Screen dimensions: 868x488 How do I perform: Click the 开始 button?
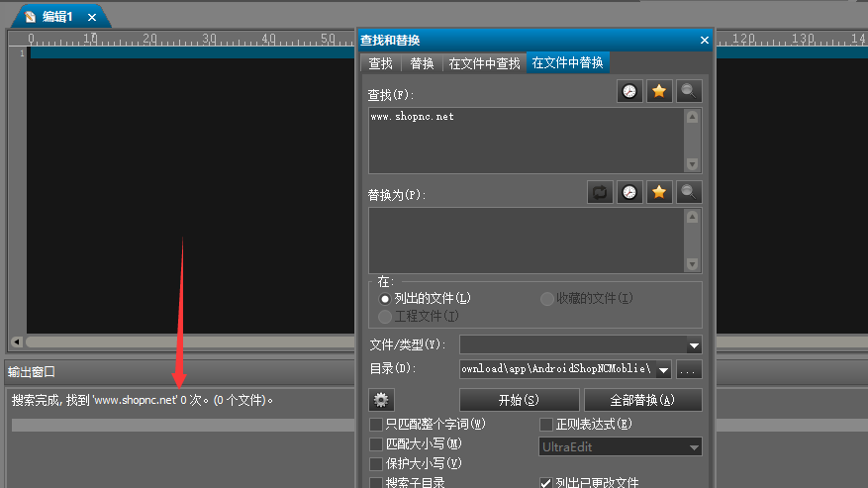519,400
